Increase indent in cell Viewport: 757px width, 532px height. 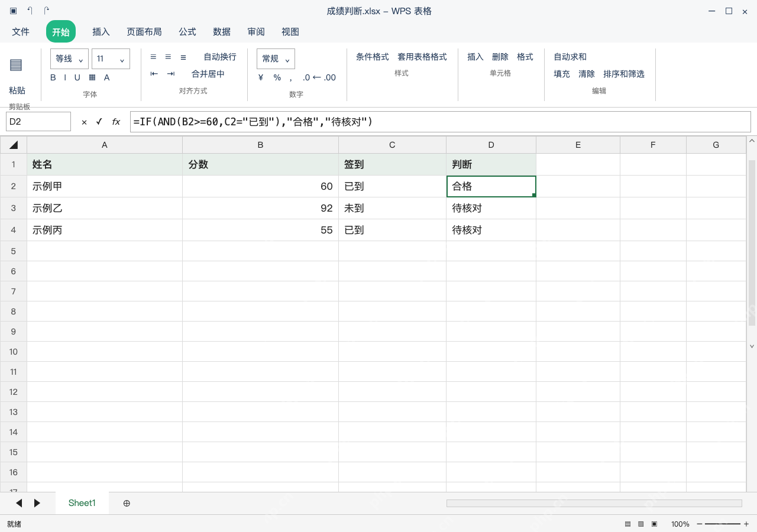[171, 74]
